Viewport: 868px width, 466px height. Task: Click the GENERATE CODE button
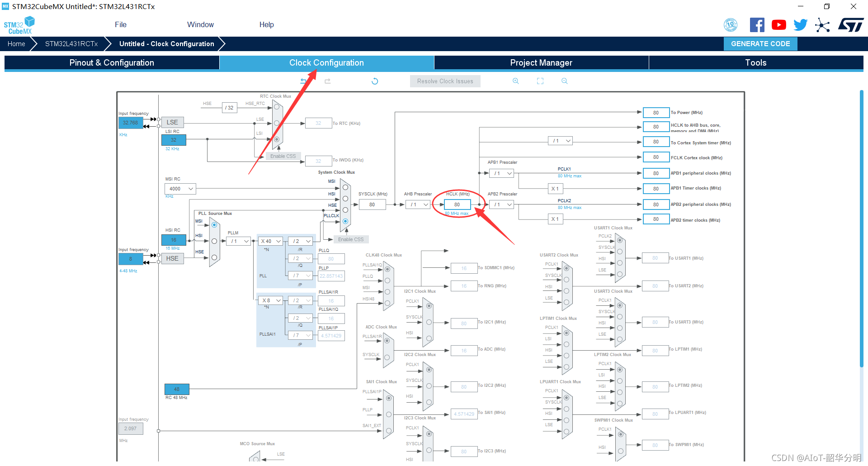pos(760,44)
